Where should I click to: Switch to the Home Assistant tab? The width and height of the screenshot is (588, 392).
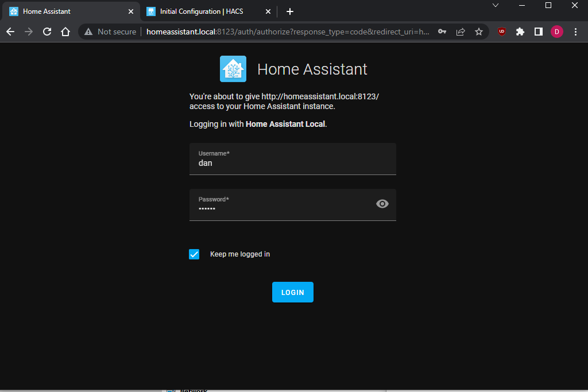71,11
